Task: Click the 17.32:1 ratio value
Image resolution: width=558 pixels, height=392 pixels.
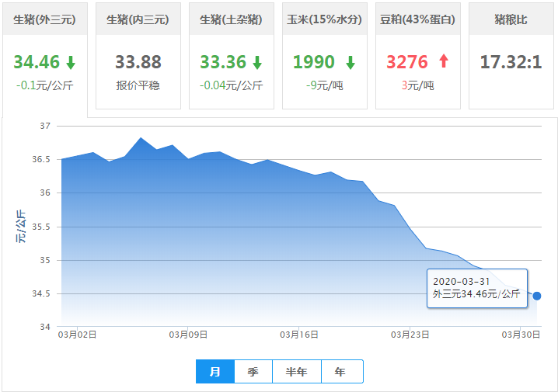Action: point(511,62)
